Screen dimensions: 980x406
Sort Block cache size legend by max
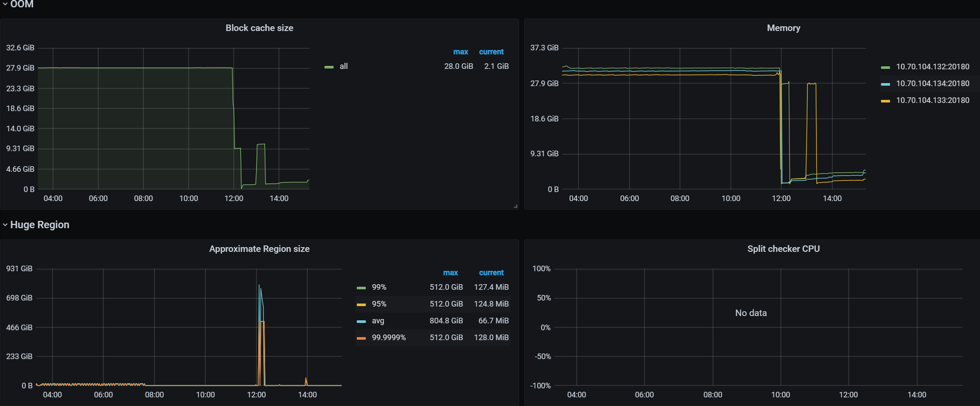point(460,52)
